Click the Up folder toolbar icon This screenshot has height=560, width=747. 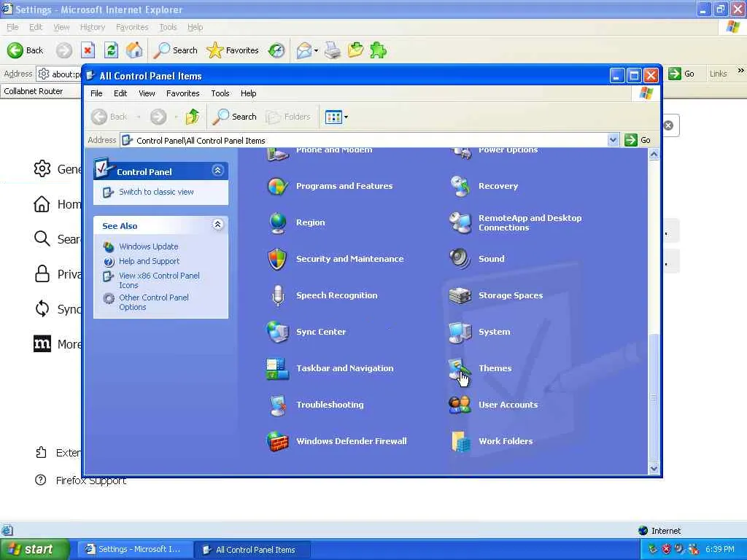point(193,117)
